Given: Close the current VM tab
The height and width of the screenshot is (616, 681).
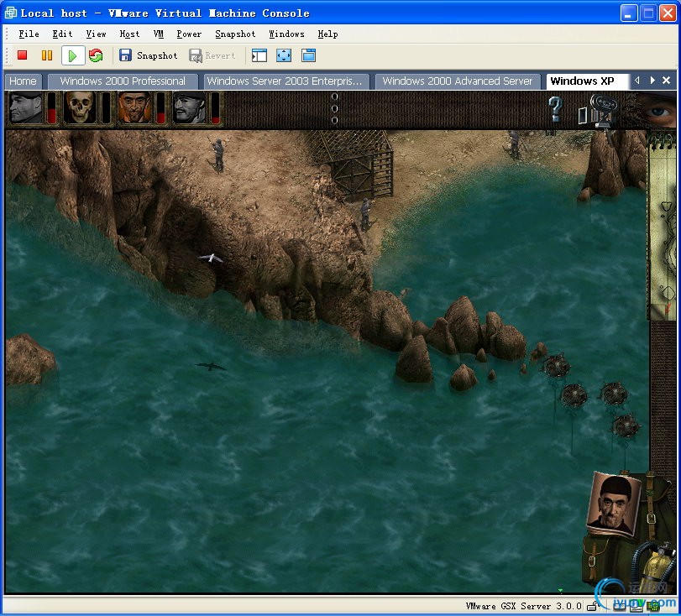Looking at the screenshot, I should tap(666, 81).
